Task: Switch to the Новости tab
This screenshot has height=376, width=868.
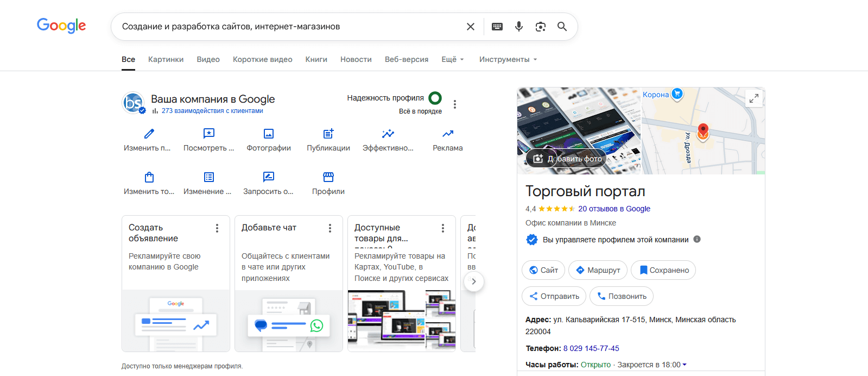Action: click(356, 59)
